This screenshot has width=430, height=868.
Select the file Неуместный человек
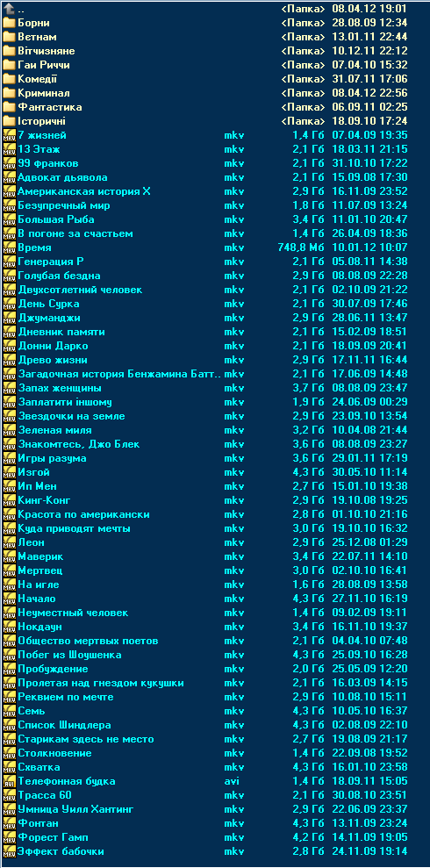click(73, 613)
